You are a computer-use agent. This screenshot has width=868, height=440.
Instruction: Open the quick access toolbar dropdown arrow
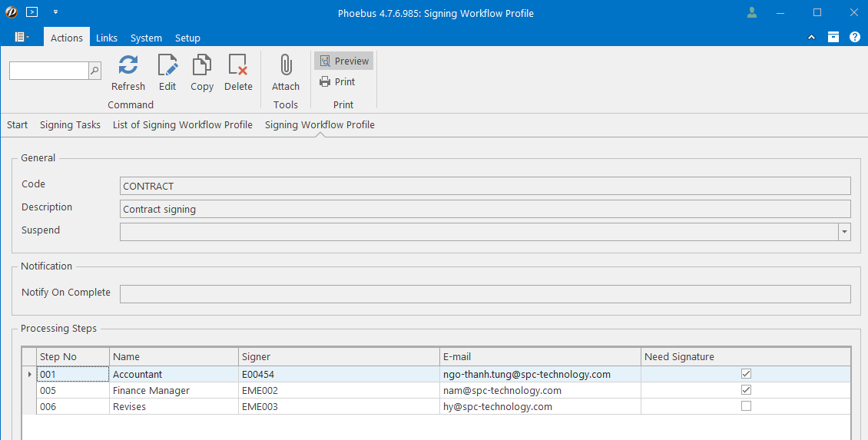pos(55,13)
